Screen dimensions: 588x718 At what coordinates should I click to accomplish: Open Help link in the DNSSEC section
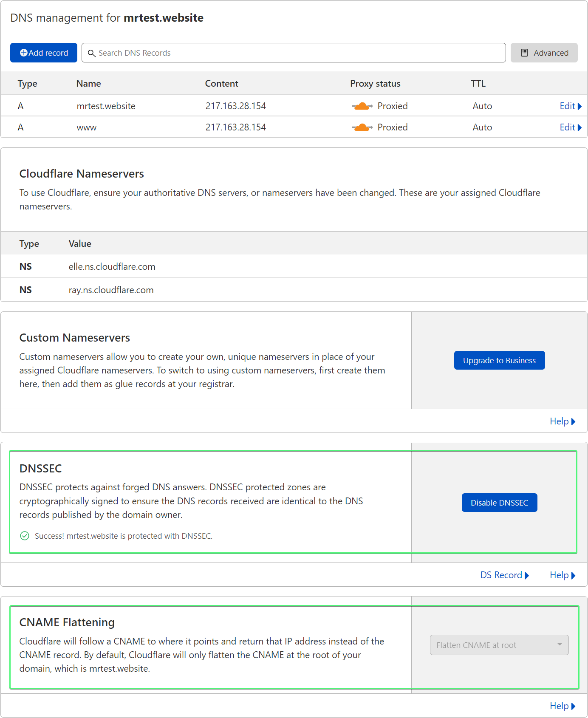coord(559,575)
